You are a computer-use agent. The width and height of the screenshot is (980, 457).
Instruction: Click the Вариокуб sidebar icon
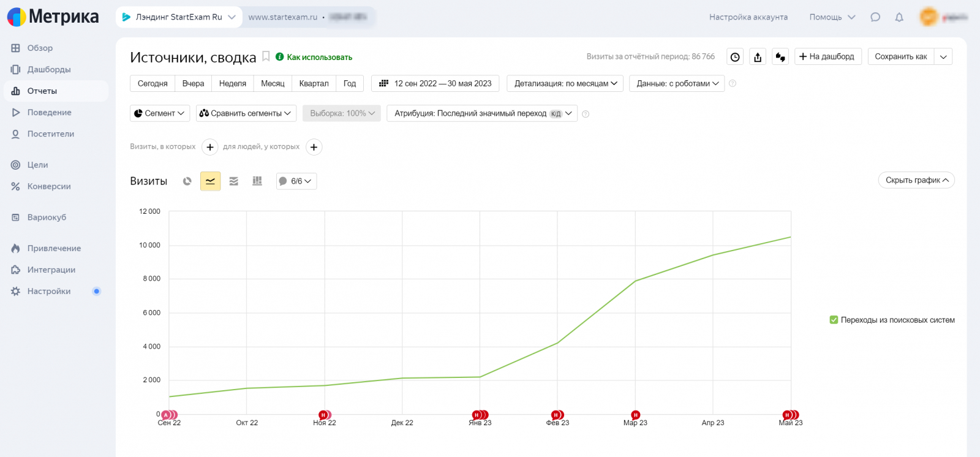(15, 217)
